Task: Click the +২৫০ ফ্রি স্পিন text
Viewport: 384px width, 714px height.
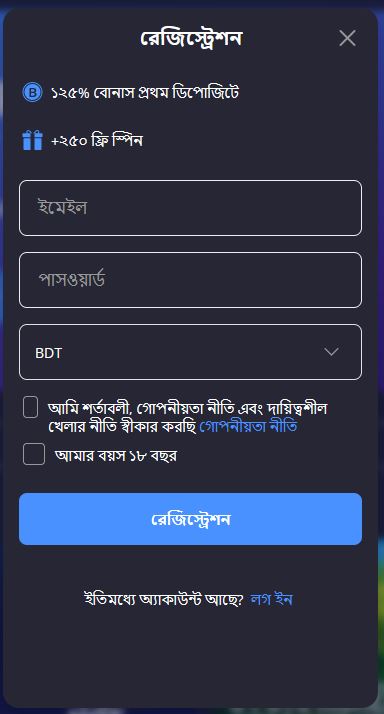Action: (97, 141)
